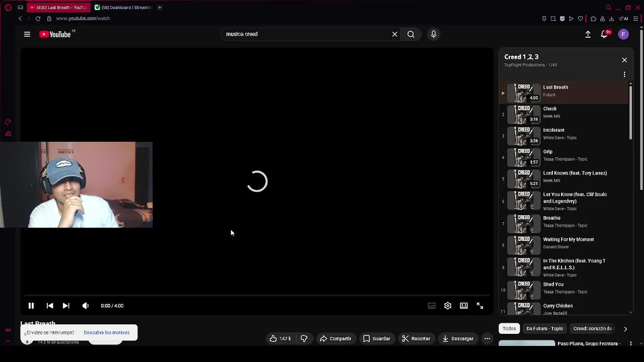Open the ad blocker shield icon

(562, 19)
